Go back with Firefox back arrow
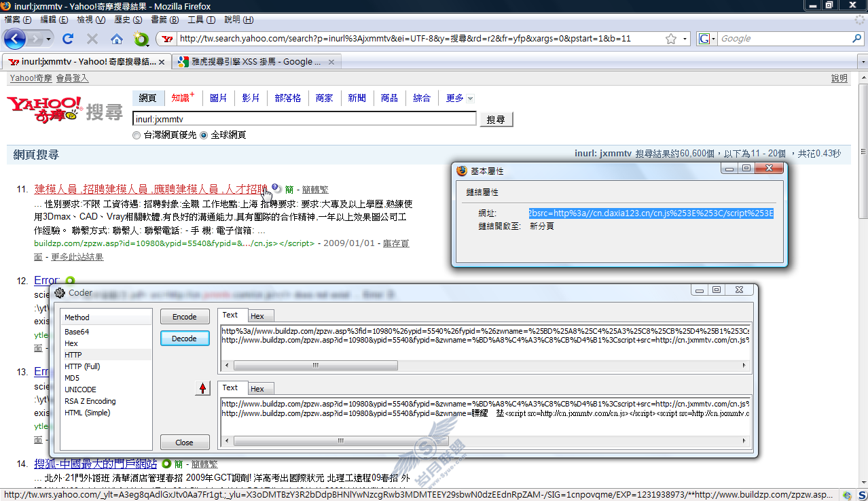868x501 pixels. (15, 39)
